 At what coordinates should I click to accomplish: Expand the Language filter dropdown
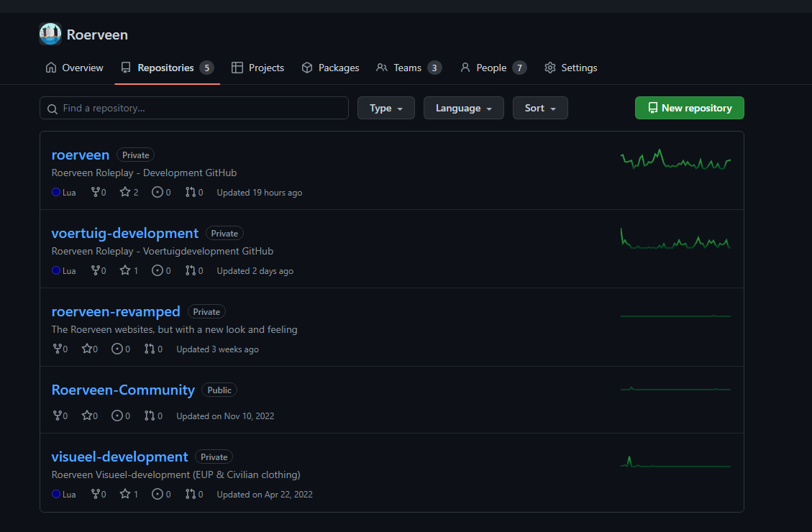[463, 108]
